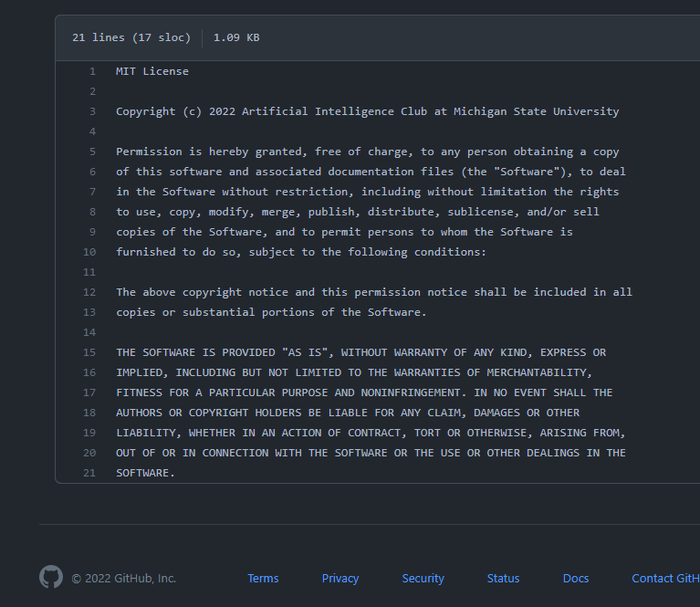The image size is (700, 607).
Task: Open the GitHub logo in footer
Action: [x=51, y=577]
